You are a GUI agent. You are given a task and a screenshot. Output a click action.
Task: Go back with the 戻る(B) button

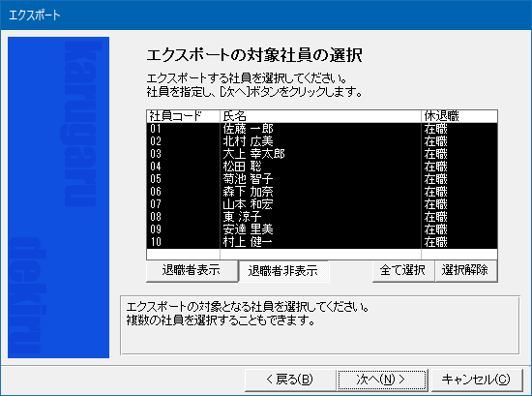click(290, 380)
